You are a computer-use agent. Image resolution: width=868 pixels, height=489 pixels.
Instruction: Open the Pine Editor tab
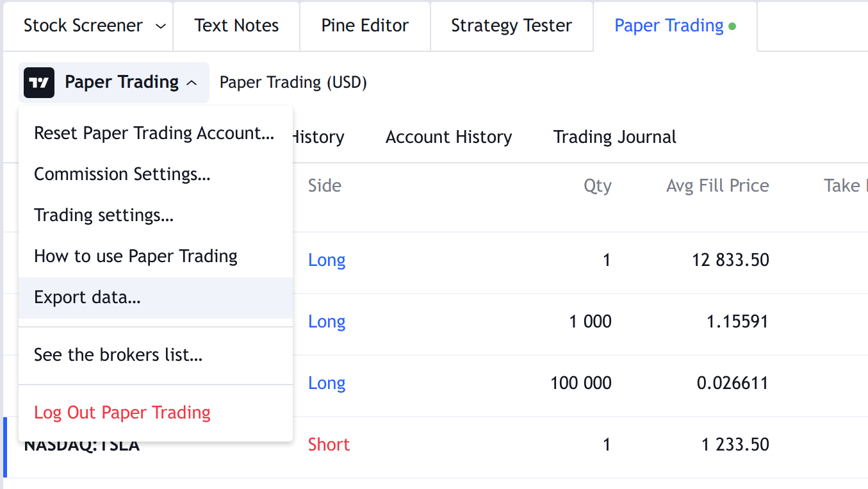click(365, 26)
